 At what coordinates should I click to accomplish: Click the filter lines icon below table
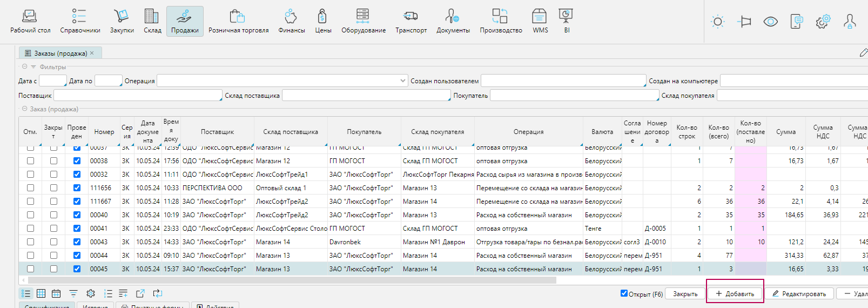coord(73,293)
